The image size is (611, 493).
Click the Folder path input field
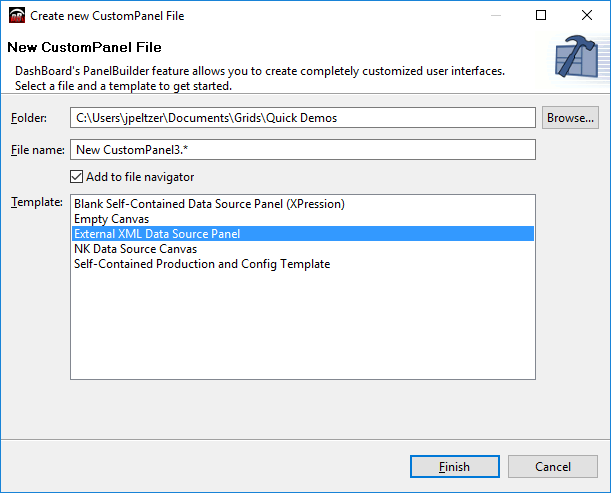coord(303,118)
